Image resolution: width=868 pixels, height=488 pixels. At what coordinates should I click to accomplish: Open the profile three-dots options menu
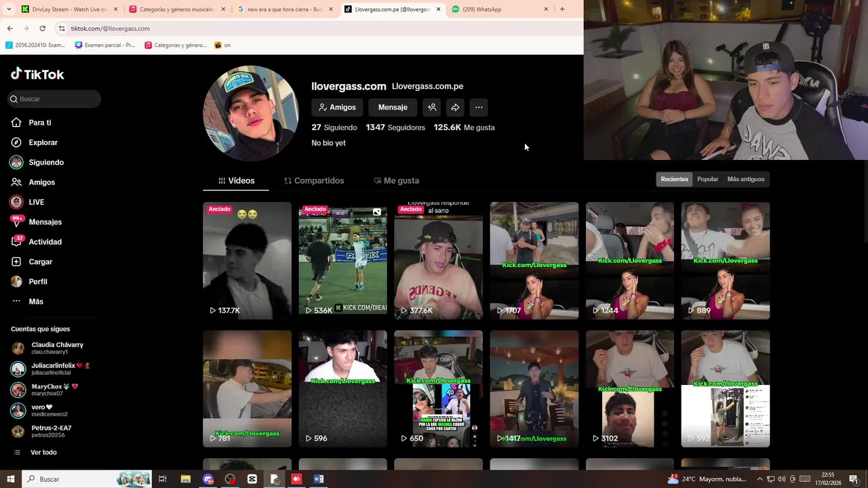pyautogui.click(x=479, y=107)
